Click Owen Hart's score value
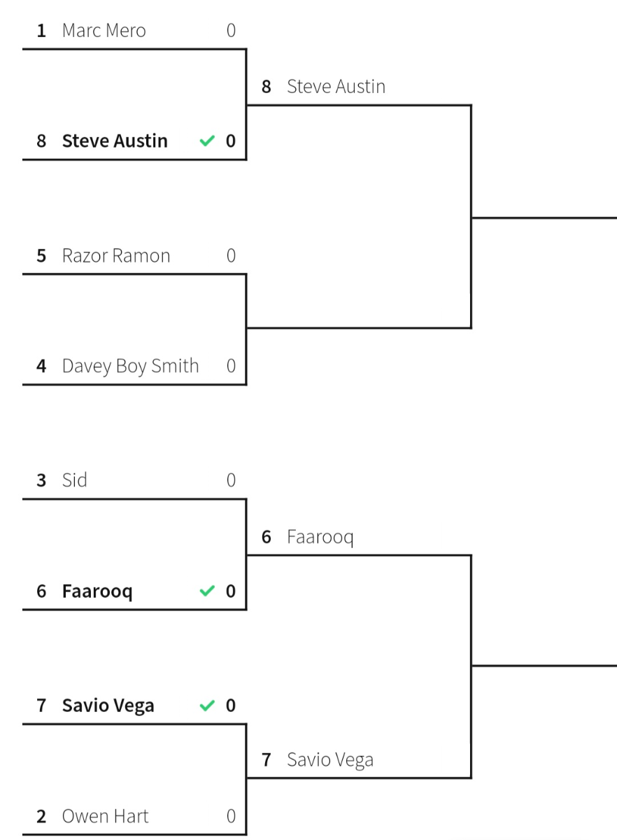Screen dimensions: 617x840 (231, 816)
